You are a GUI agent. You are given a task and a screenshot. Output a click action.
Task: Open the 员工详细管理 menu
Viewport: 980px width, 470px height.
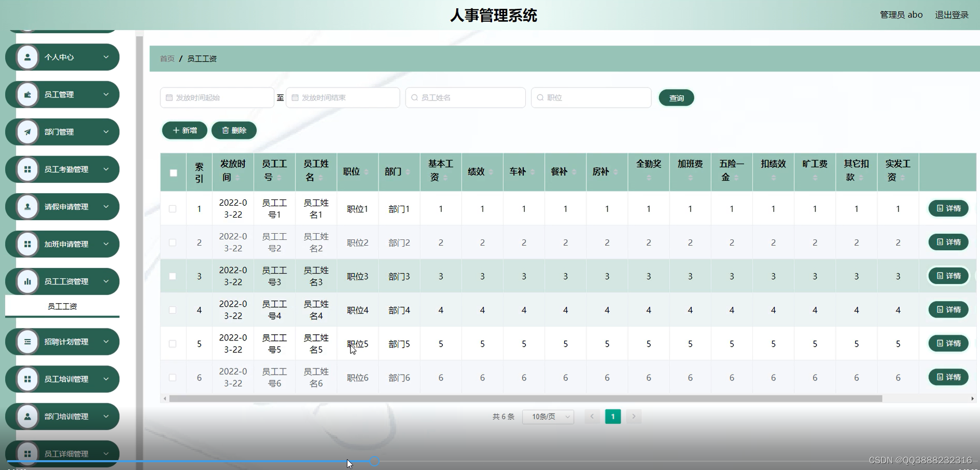tap(62, 453)
